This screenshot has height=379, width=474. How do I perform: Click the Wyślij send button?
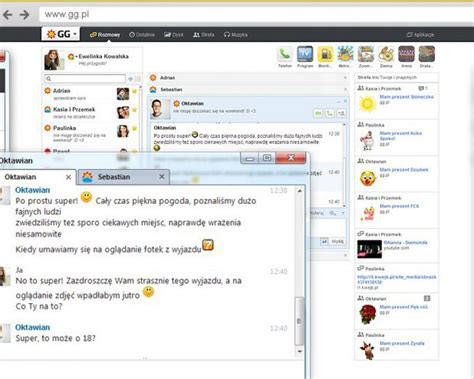(x=338, y=241)
